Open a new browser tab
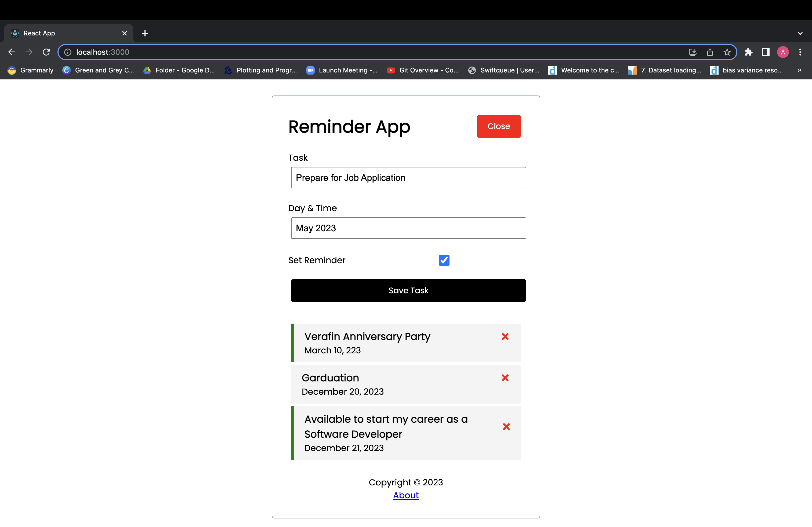 click(x=145, y=33)
